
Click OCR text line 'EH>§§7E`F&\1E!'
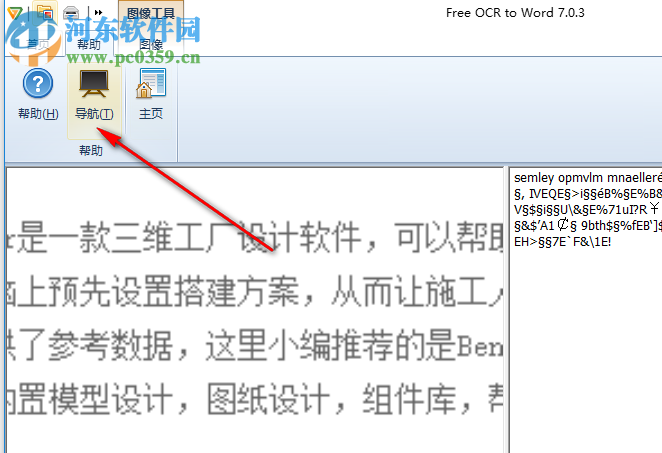click(x=562, y=242)
